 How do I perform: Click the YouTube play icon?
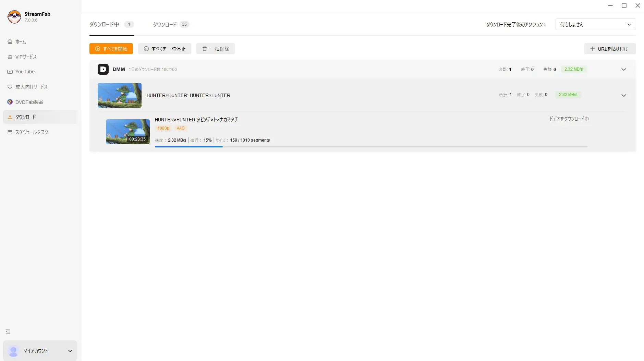(10, 72)
